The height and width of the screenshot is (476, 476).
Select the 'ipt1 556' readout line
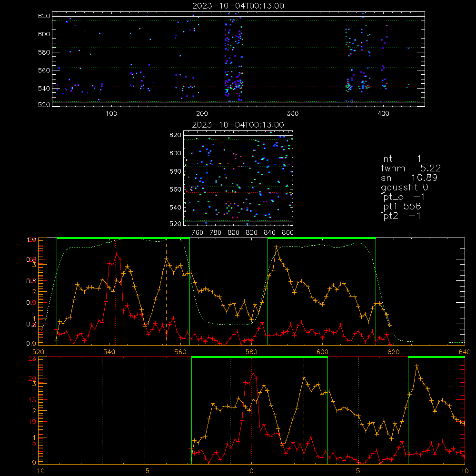tap(401, 206)
